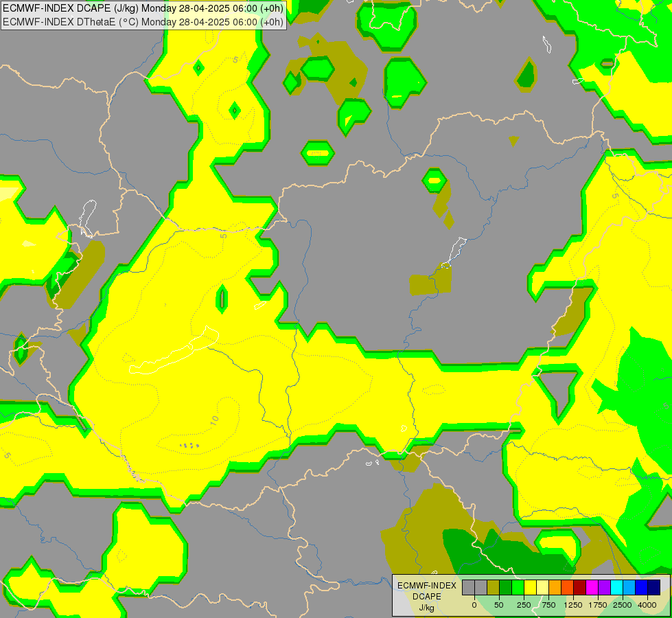The height and width of the screenshot is (618, 672).
Task: Click the DThetaE title line at top
Action: pos(143,22)
